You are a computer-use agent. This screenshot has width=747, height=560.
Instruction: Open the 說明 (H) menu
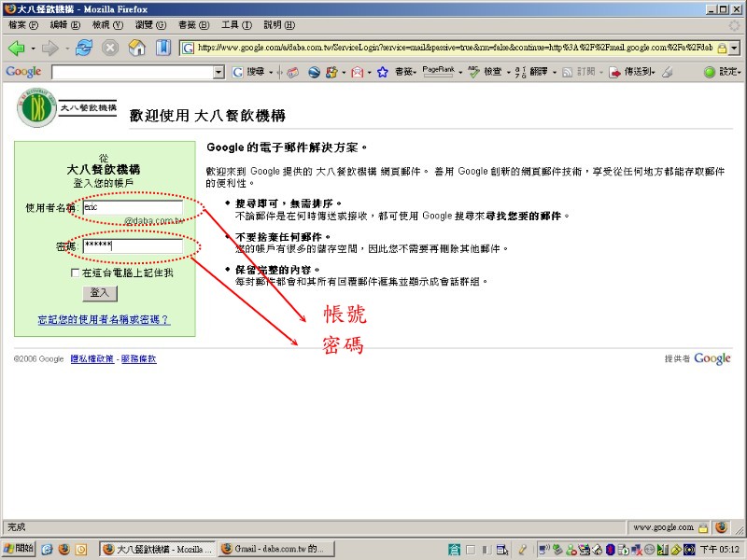click(x=279, y=25)
